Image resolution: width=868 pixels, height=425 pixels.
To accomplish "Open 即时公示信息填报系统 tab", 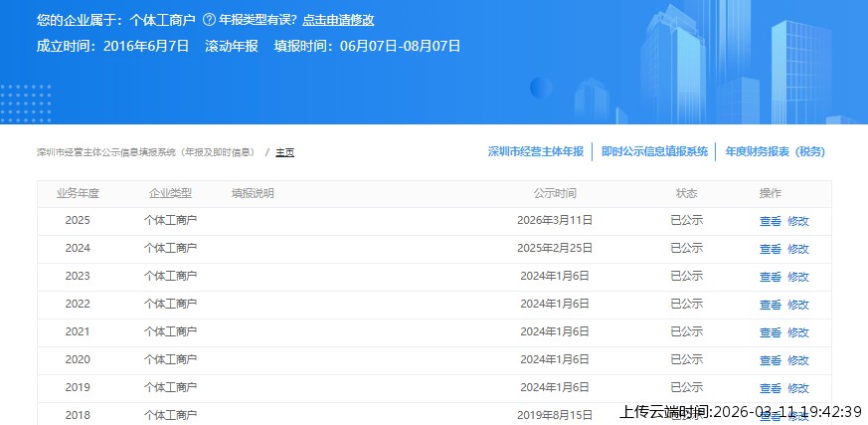I will tap(654, 151).
